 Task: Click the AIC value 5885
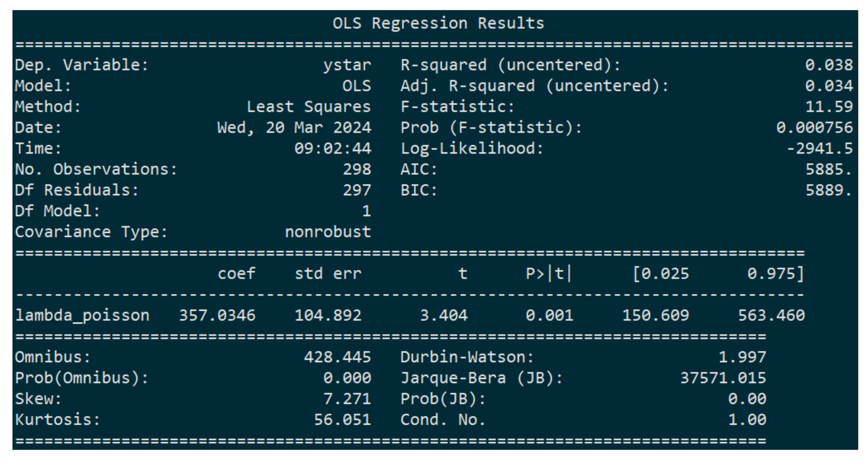click(829, 169)
